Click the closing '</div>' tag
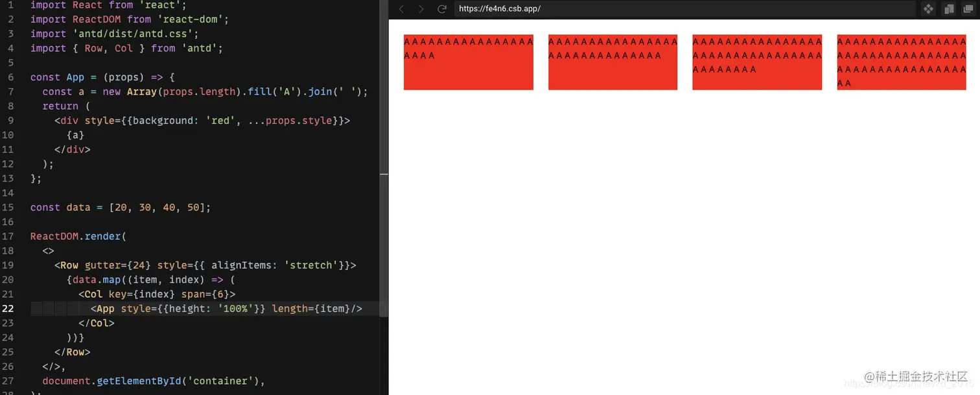 tap(73, 149)
